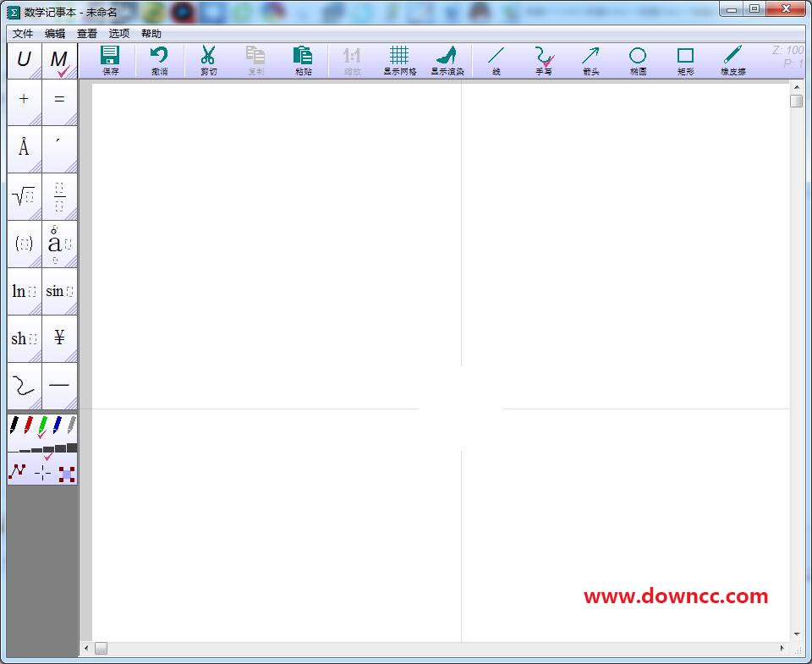
Task: Enable the Handwriting (手写) tool
Action: (543, 60)
